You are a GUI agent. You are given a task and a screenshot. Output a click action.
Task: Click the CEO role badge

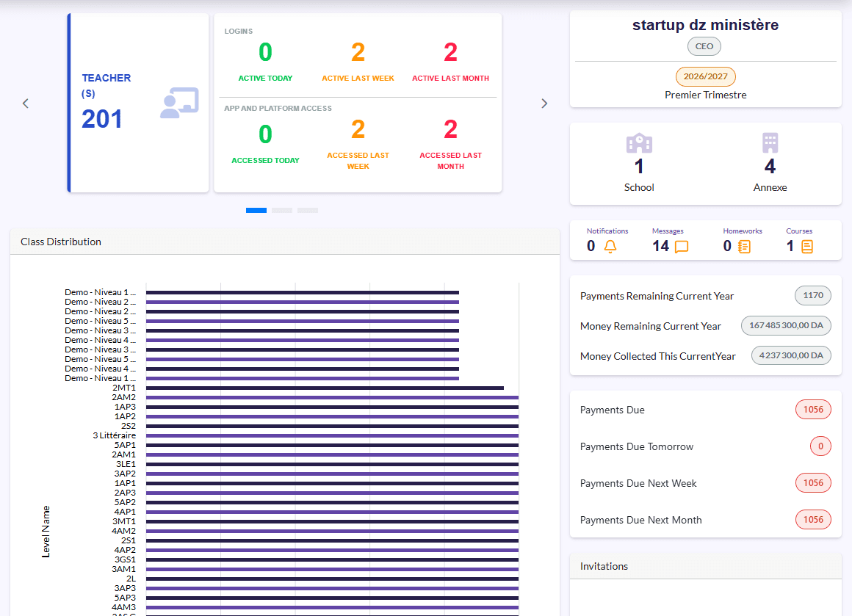coord(704,46)
